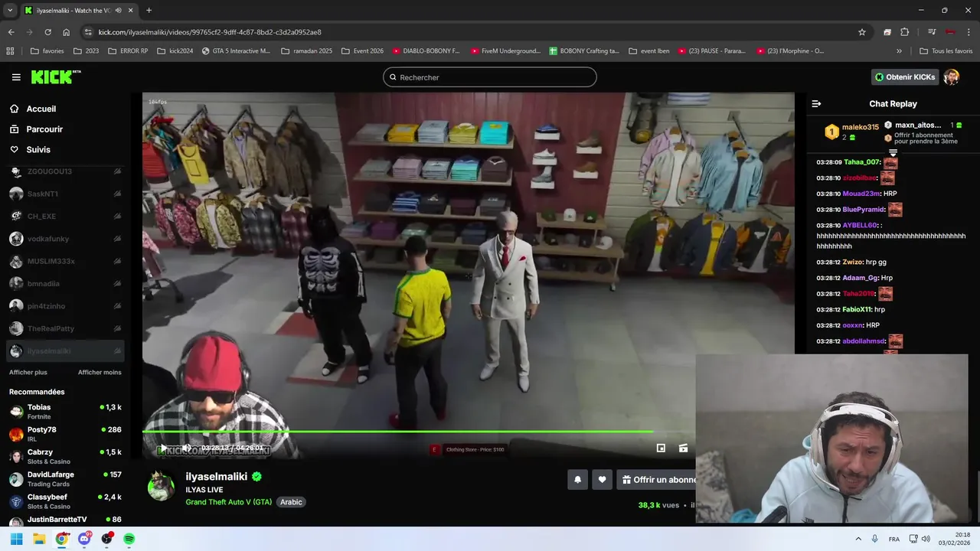The height and width of the screenshot is (551, 980).
Task: Click Offrir un abonnement gift button
Action: click(x=657, y=480)
